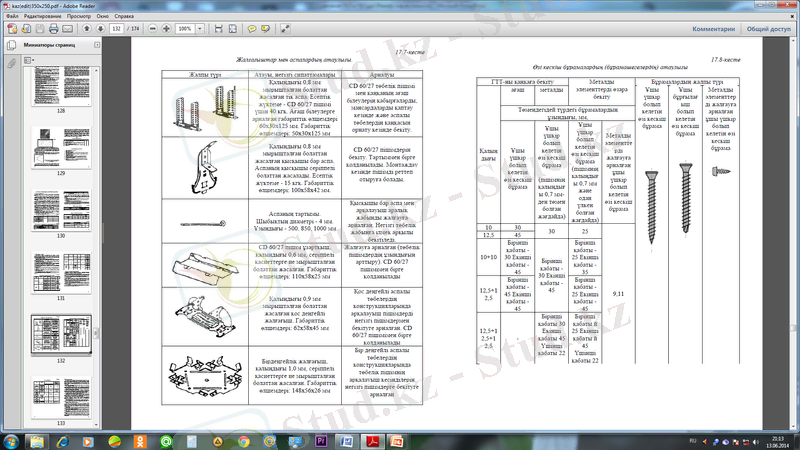Screen dimensions: 800x450
Task: Open the Файл menu
Action: [10, 17]
